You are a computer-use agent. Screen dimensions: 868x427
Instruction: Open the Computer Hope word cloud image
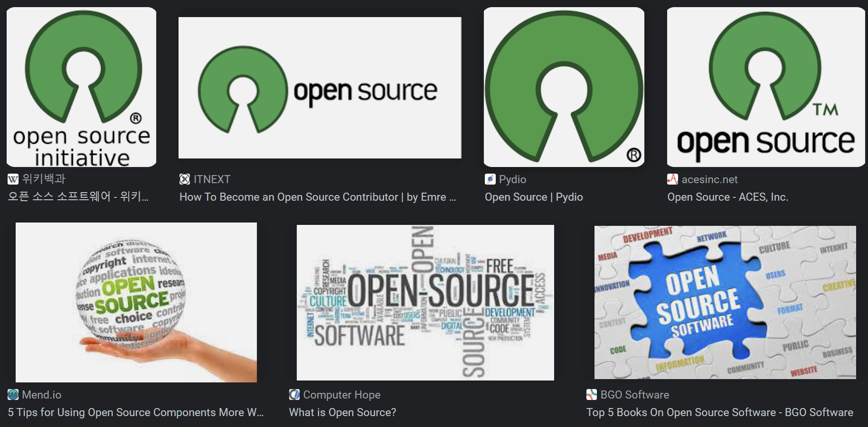coord(425,302)
